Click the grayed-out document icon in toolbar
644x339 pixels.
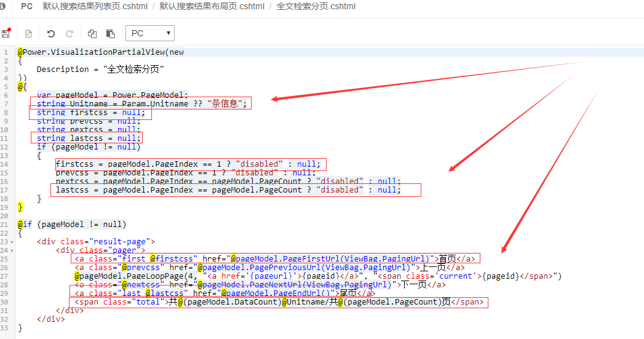pos(28,33)
